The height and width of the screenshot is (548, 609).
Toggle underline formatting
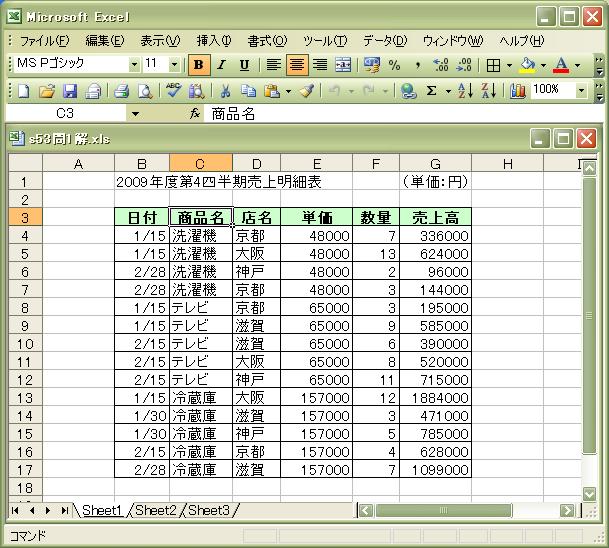tap(244, 65)
